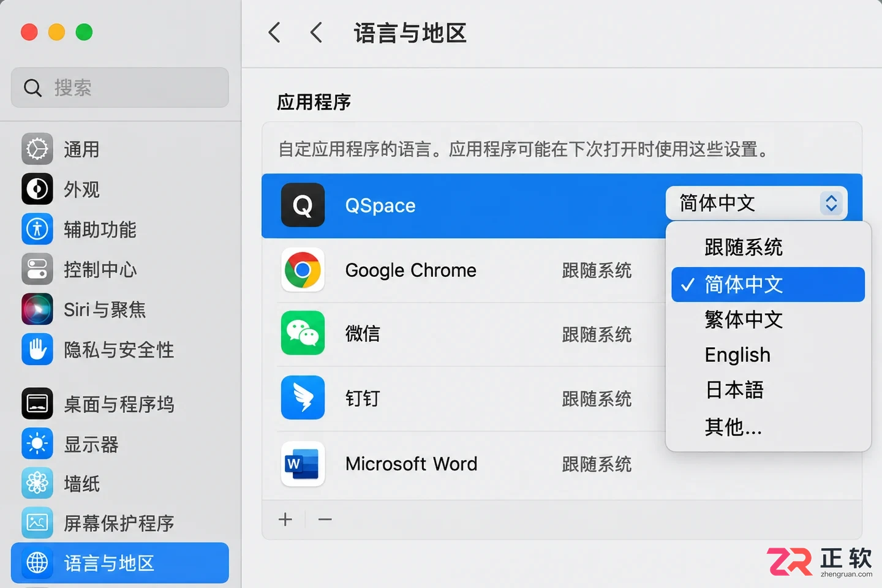Click the green zoom window button
Screen dimensions: 882x588
[84, 32]
